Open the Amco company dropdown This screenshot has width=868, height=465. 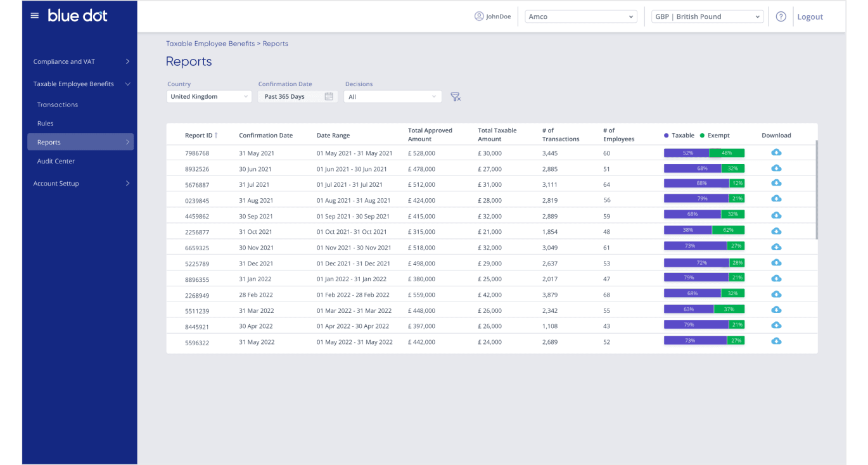point(580,17)
